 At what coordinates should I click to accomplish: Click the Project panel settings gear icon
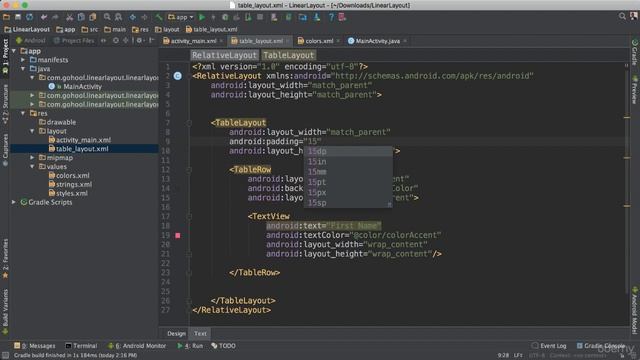(x=140, y=40)
